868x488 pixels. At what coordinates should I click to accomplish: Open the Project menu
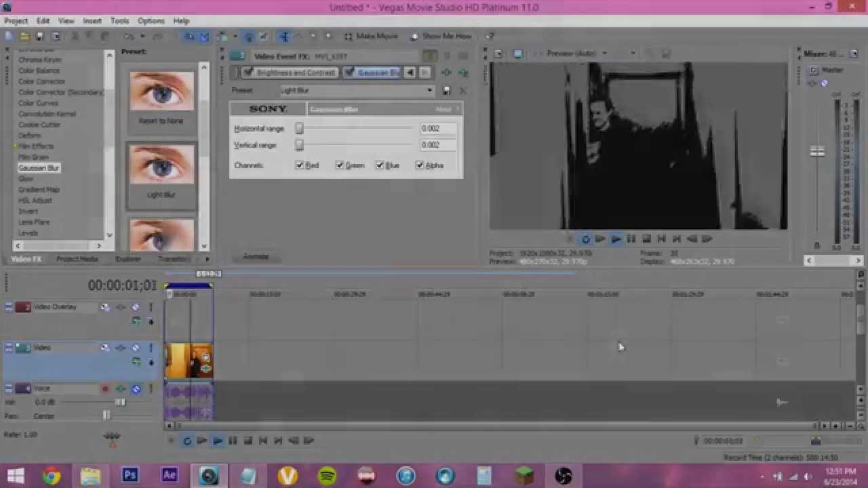pos(16,21)
